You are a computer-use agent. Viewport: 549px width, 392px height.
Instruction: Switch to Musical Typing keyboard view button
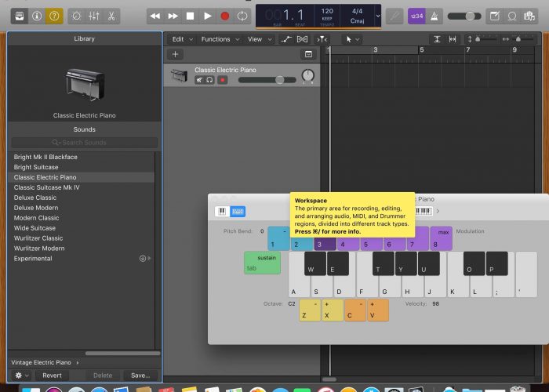click(238, 212)
